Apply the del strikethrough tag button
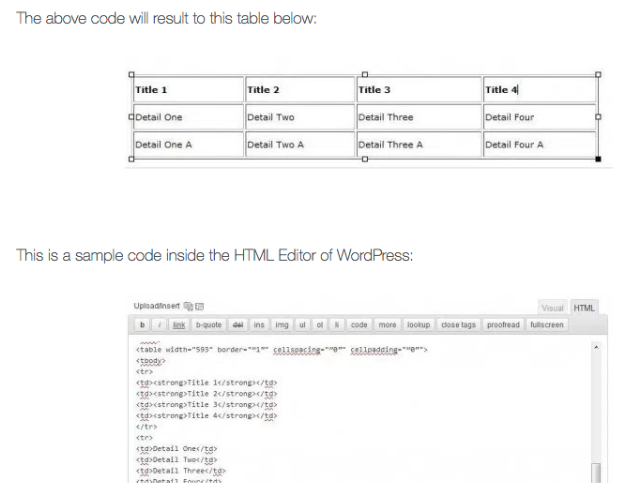The height and width of the screenshot is (494, 628). [x=238, y=325]
